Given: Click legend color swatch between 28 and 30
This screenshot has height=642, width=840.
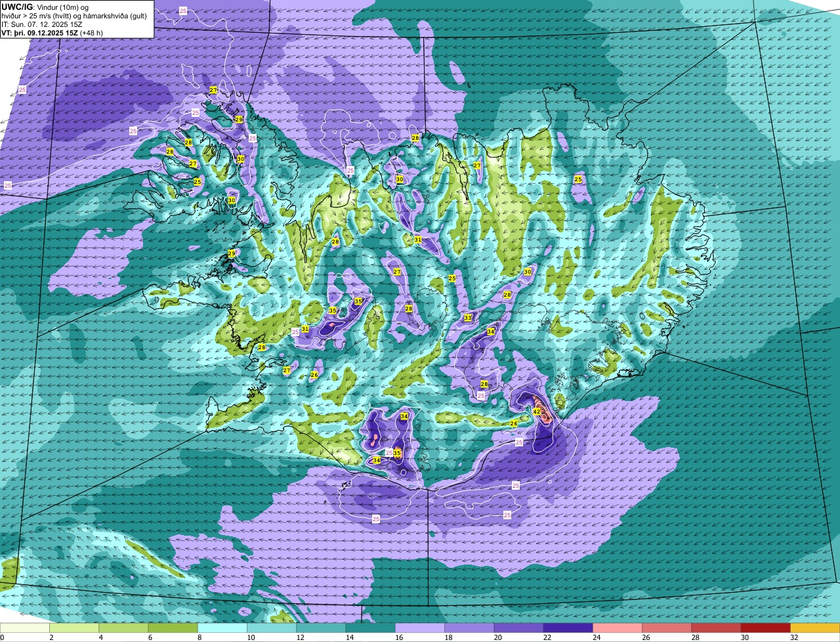Looking at the screenshot, I should tap(716, 628).
